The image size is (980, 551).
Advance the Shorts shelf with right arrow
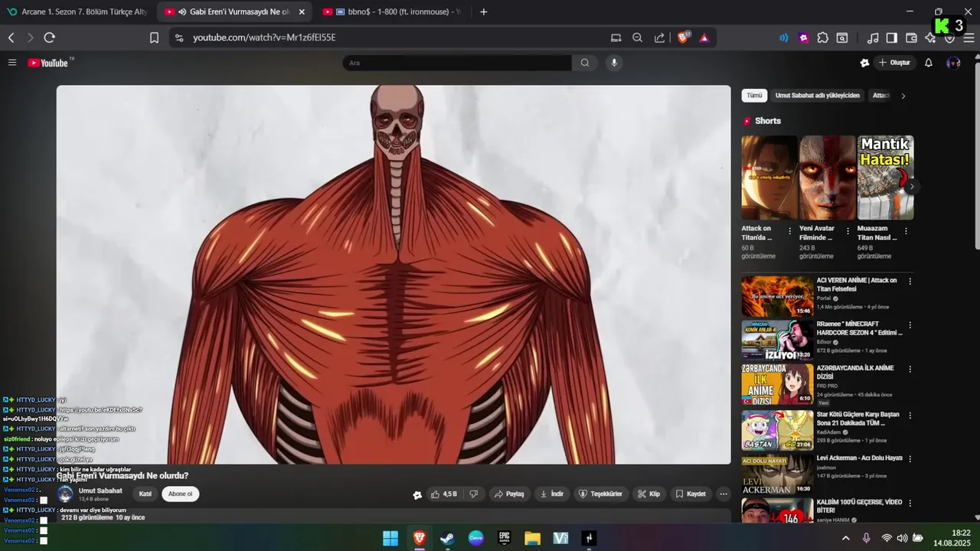tap(912, 186)
